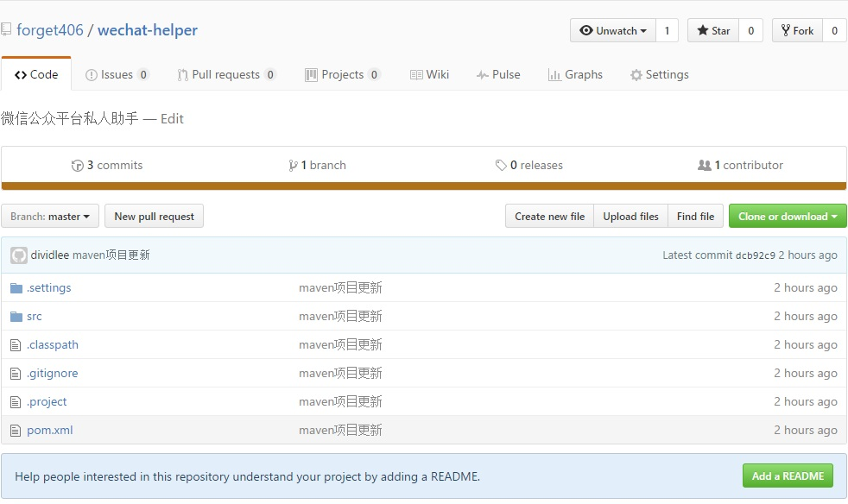Image resolution: width=848 pixels, height=504 pixels.
Task: Open the Graphs tab
Action: [x=575, y=74]
